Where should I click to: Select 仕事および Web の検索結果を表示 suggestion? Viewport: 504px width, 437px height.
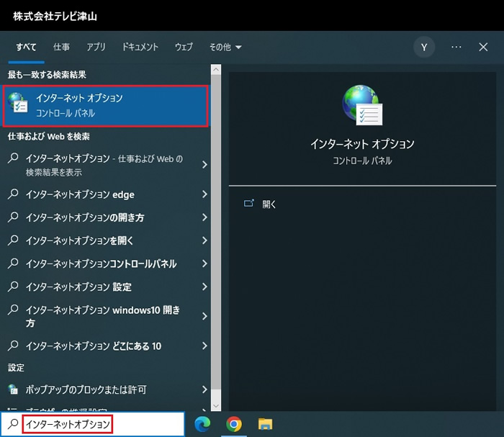pos(105,165)
